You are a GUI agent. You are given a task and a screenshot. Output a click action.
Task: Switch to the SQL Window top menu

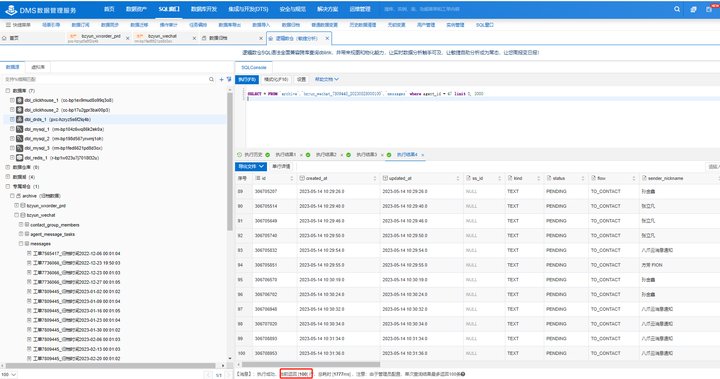[x=169, y=9]
